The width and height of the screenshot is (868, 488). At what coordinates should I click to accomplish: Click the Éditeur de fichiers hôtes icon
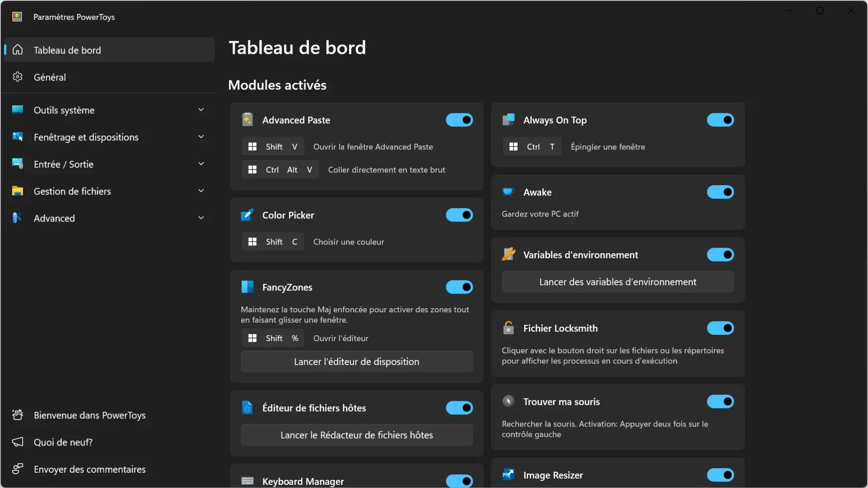point(247,408)
